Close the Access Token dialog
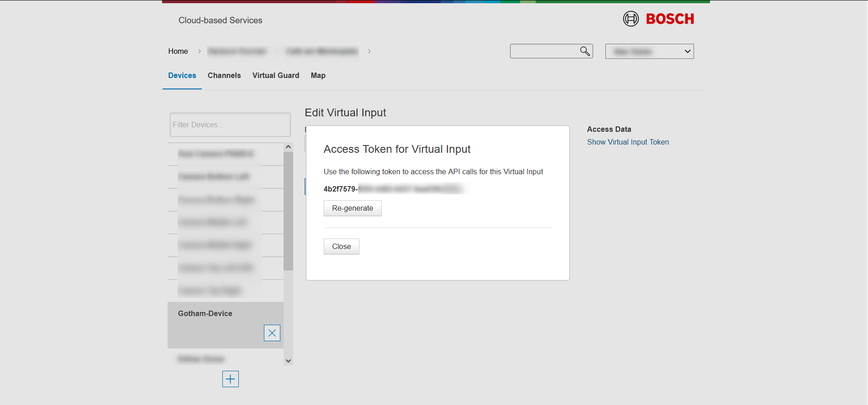 [341, 247]
